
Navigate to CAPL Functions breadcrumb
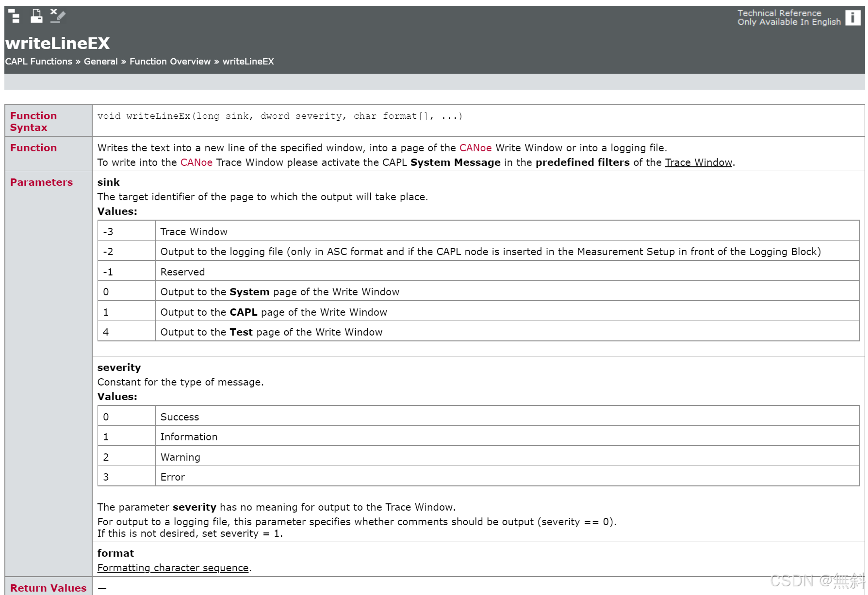pyautogui.click(x=38, y=61)
